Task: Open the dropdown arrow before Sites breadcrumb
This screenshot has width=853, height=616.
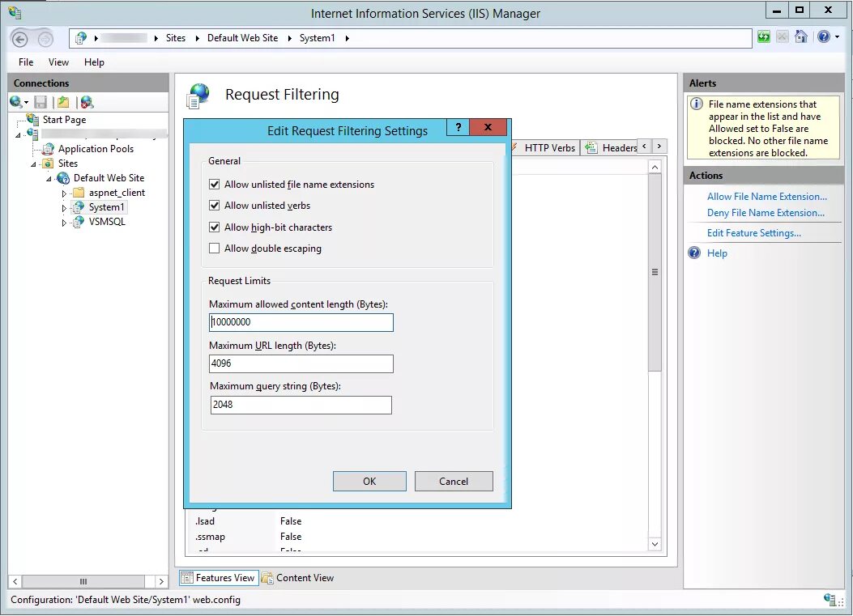Action: 156,38
